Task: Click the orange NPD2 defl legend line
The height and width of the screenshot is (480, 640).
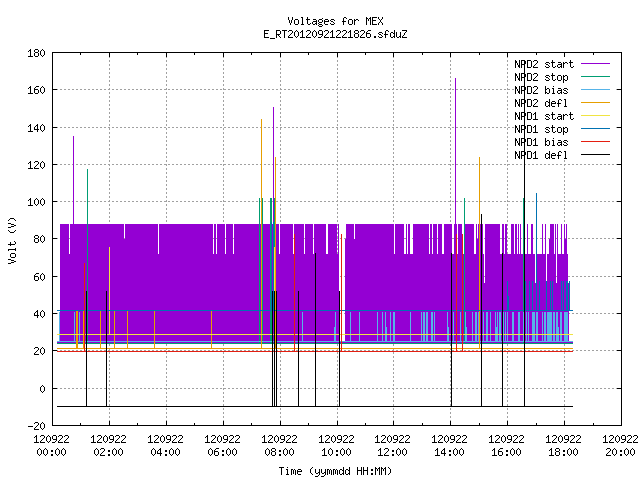Action: coord(595,103)
